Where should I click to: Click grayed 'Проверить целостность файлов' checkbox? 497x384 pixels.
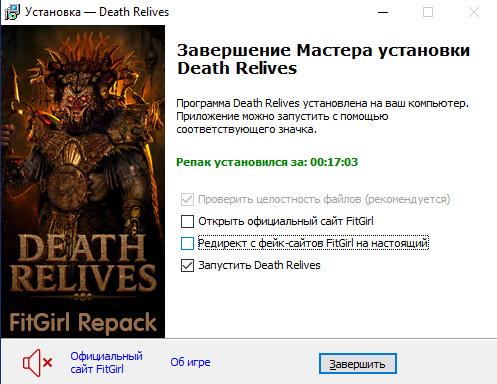187,199
